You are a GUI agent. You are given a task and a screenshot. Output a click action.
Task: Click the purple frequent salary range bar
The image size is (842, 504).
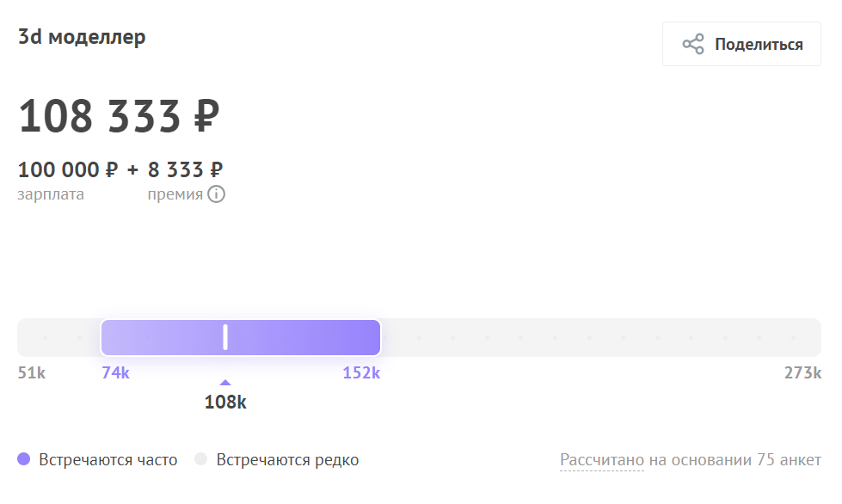241,338
